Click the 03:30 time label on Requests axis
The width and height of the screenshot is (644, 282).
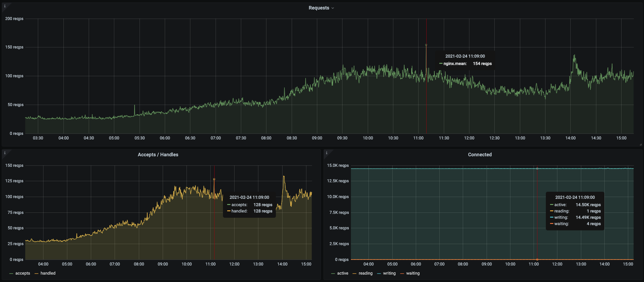38,138
